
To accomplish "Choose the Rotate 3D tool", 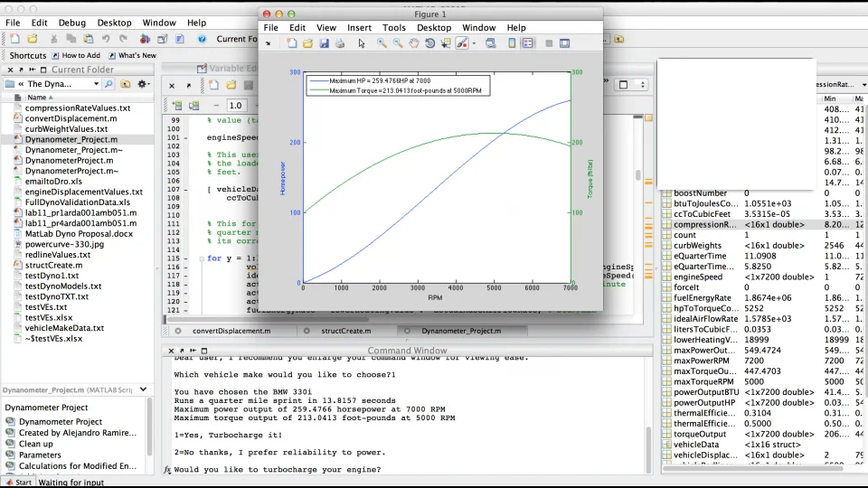I will coord(430,43).
